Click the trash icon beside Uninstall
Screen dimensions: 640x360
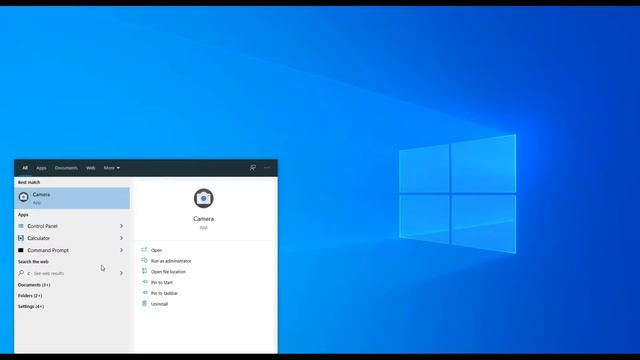[x=144, y=303]
